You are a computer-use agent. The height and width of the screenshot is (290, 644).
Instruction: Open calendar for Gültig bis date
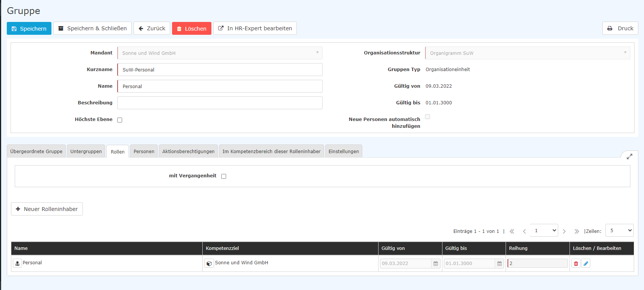pyautogui.click(x=500, y=264)
